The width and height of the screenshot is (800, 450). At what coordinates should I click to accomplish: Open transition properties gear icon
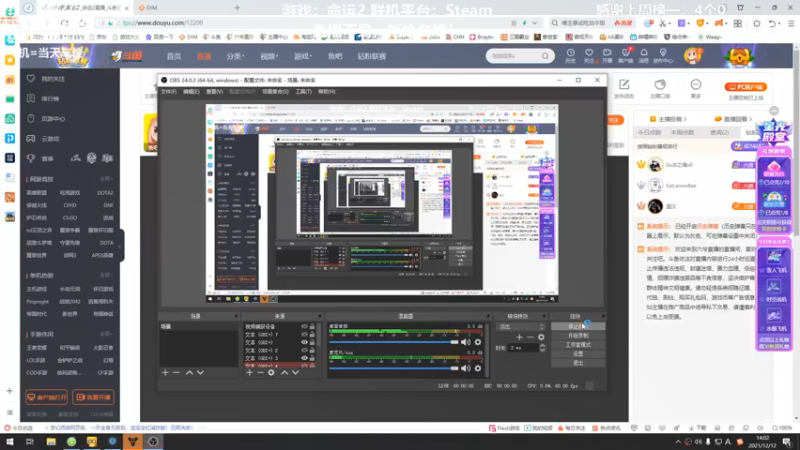(541, 337)
